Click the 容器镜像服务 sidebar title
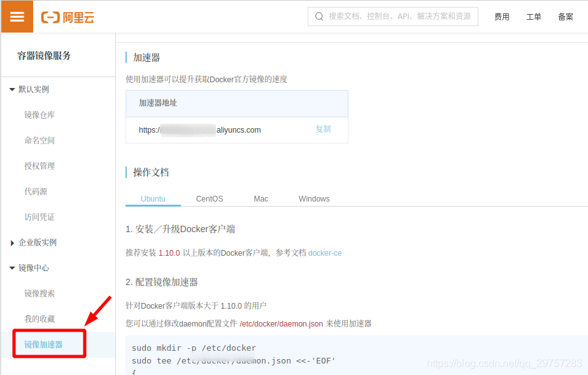Viewport: 588px width, 375px height. click(x=44, y=55)
